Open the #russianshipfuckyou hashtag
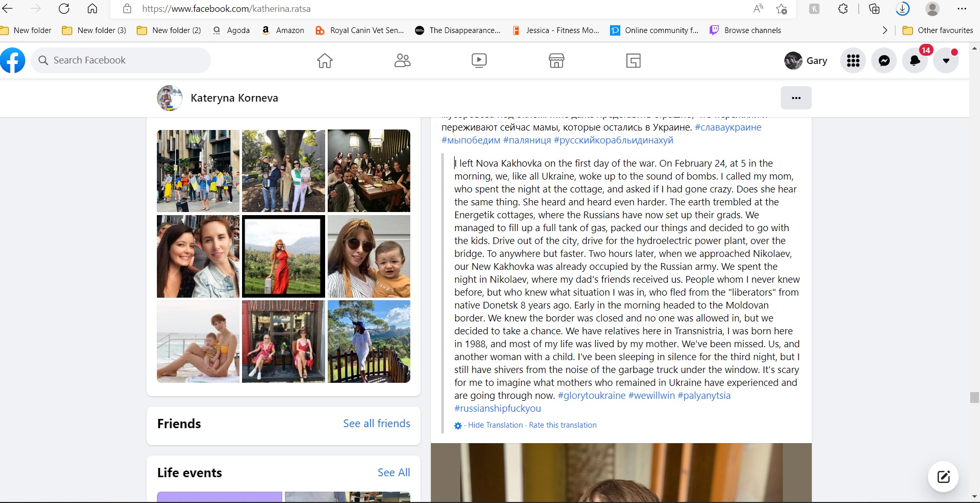Viewport: 980px width, 503px height. (x=497, y=409)
